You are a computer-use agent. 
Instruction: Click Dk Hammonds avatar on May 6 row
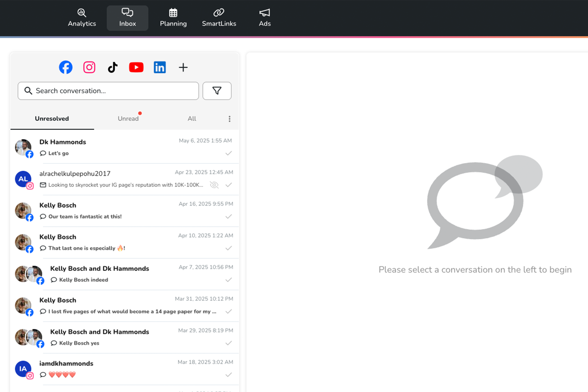click(23, 147)
